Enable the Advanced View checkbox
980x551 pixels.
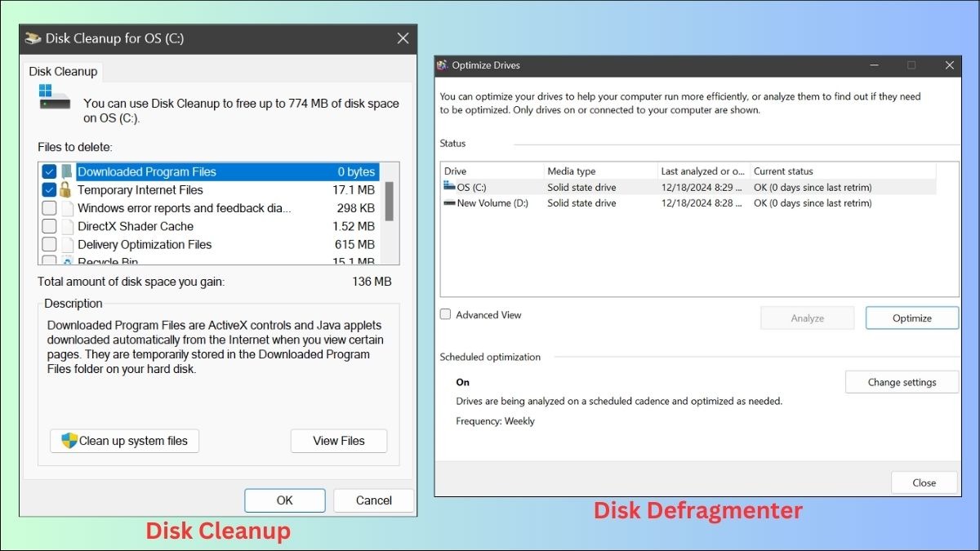click(x=445, y=314)
